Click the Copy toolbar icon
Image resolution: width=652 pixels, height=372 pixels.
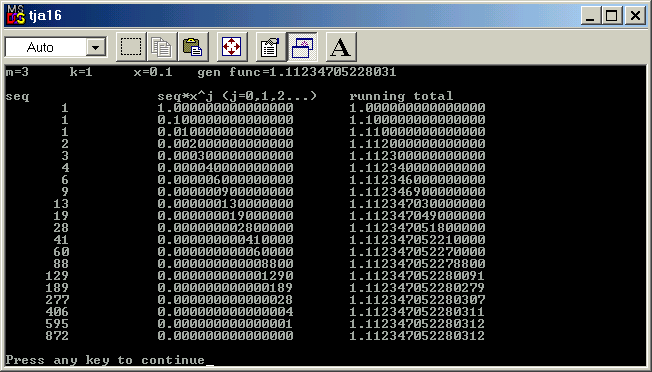tap(162, 47)
